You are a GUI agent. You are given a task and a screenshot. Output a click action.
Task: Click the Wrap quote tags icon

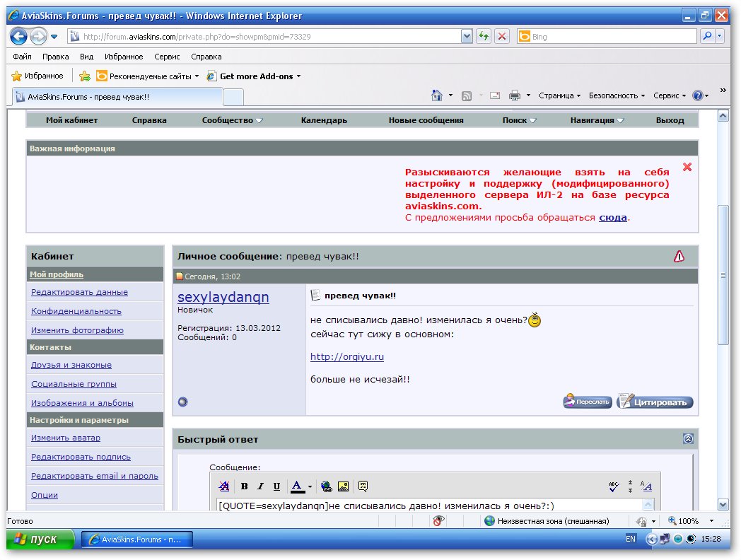point(363,486)
